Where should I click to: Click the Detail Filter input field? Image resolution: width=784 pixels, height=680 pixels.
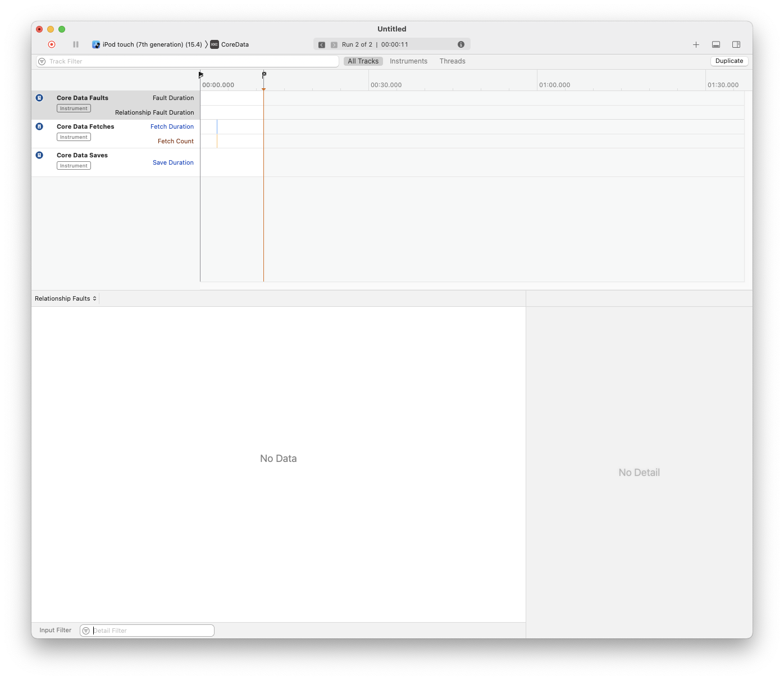pos(147,631)
